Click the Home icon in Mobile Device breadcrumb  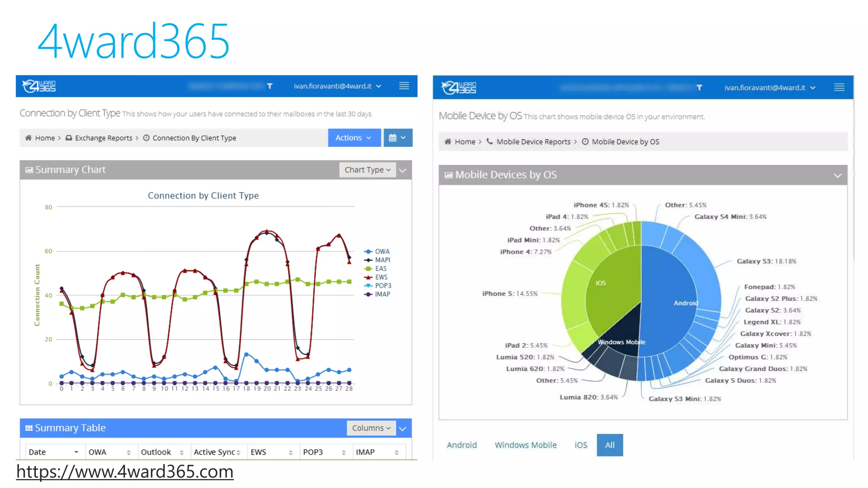[448, 141]
